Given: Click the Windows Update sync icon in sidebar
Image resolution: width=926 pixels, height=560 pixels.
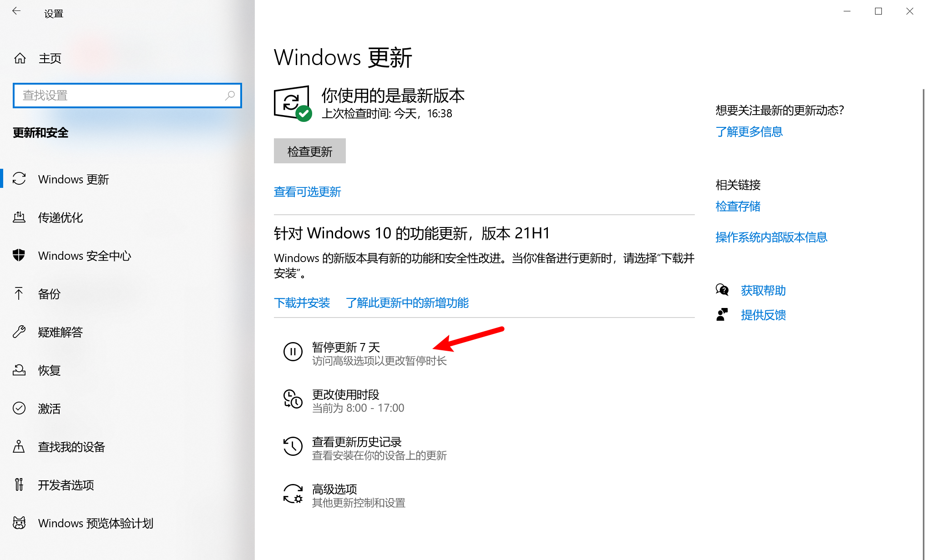Looking at the screenshot, I should [19, 179].
